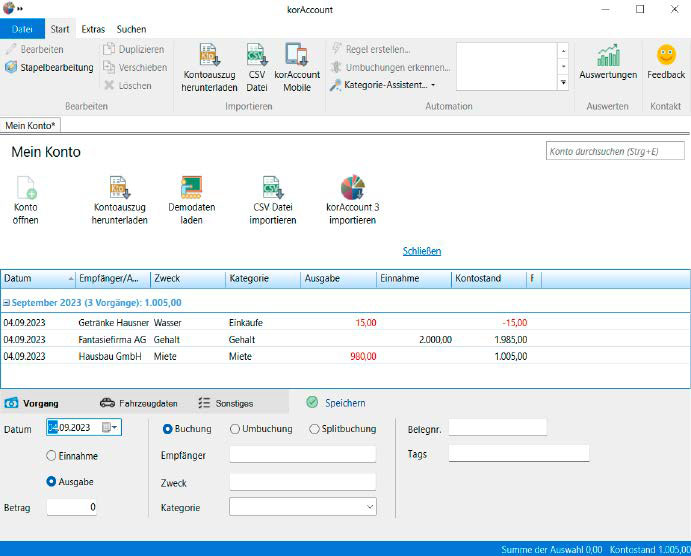691x556 pixels.
Task: Select the Einnahme radio button
Action: tap(52, 456)
